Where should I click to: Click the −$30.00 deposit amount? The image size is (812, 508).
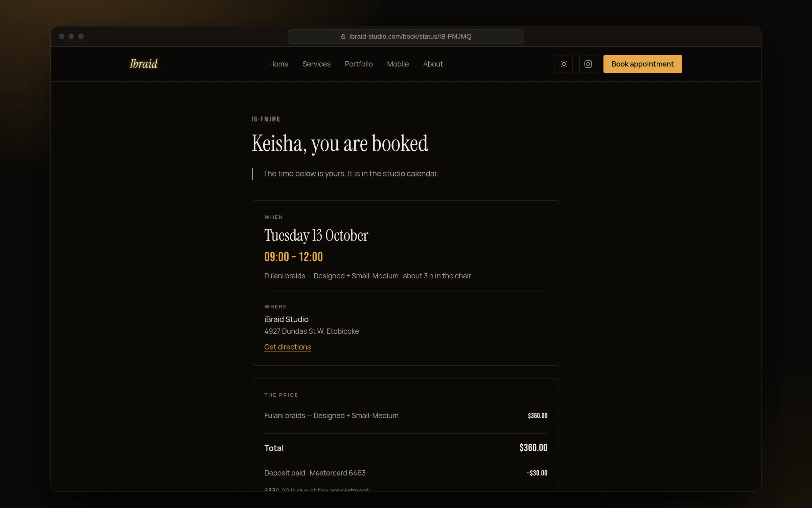click(x=537, y=473)
